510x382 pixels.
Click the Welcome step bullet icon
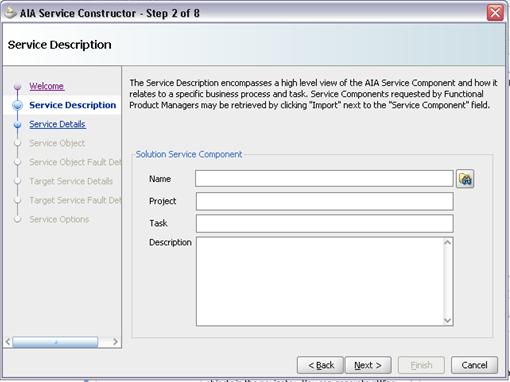click(x=18, y=87)
